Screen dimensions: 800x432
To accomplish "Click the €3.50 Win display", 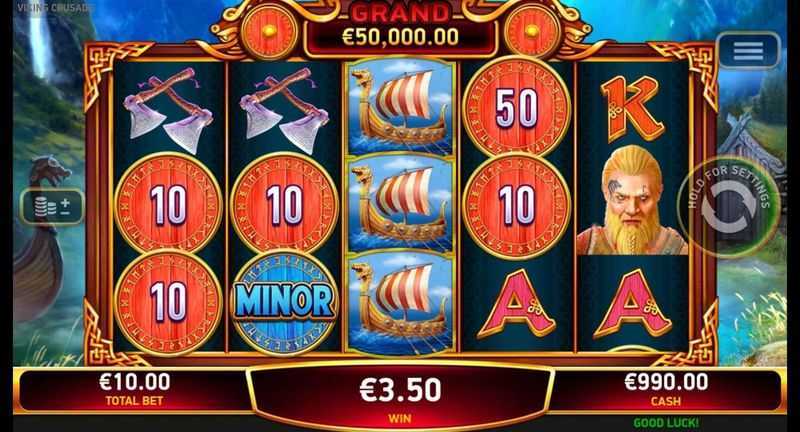I will pos(400,396).
